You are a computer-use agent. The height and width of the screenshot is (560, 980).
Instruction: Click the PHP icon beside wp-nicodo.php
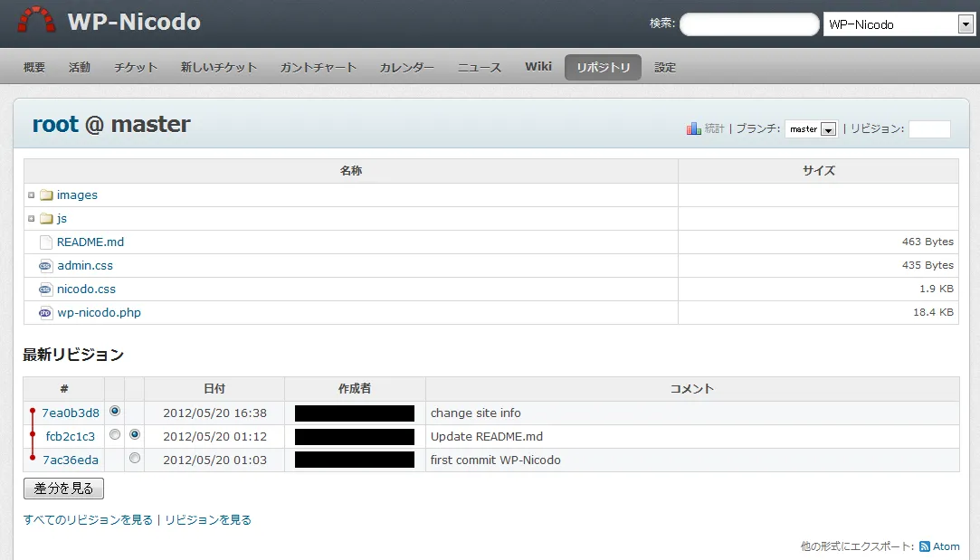coord(44,312)
